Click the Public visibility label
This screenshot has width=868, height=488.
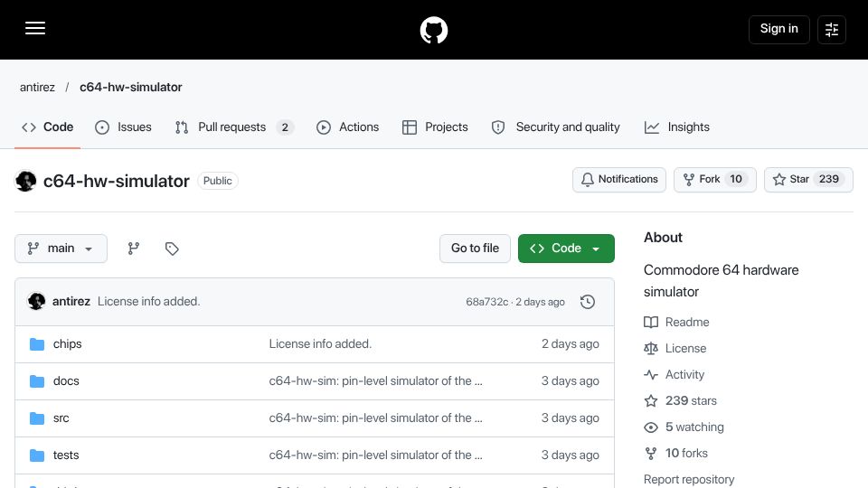coord(218,181)
